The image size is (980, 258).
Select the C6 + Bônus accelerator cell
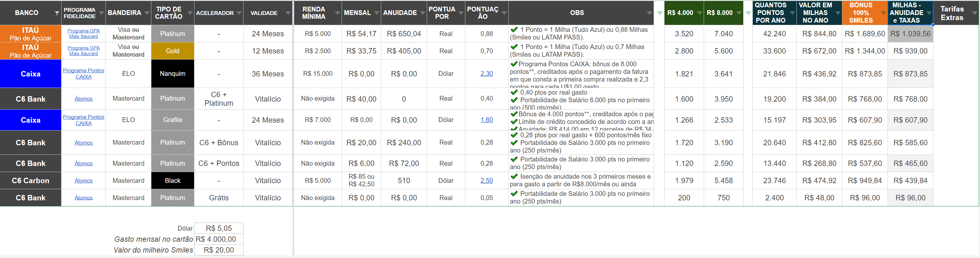click(x=219, y=142)
